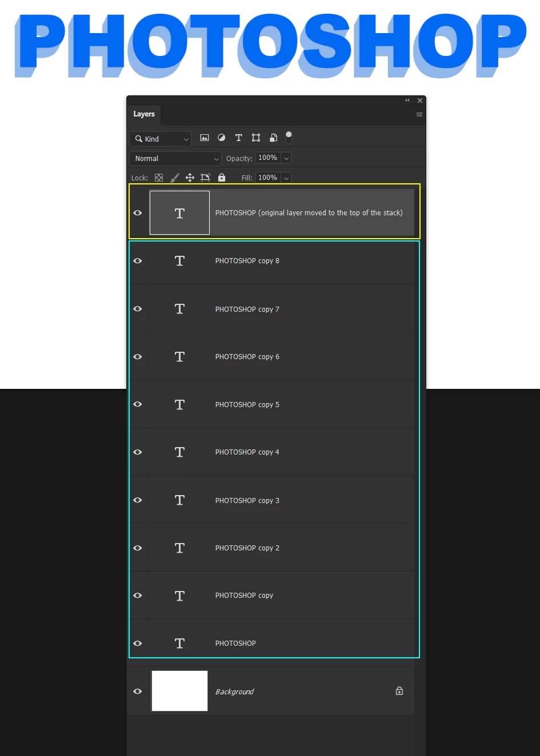Turn layer filtering switch on or off
Image resolution: width=540 pixels, height=756 pixels.
[x=289, y=137]
